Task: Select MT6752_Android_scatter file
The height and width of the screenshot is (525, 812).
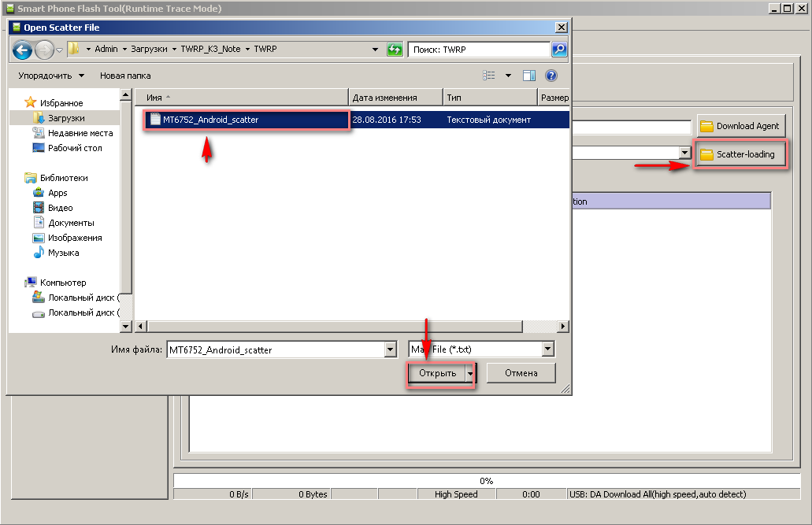Action: (x=205, y=120)
